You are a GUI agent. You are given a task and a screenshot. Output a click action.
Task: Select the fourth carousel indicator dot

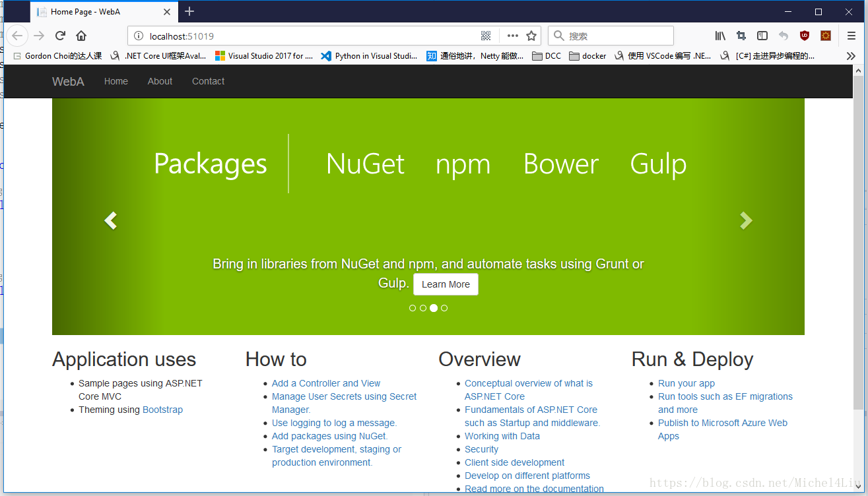[444, 308]
